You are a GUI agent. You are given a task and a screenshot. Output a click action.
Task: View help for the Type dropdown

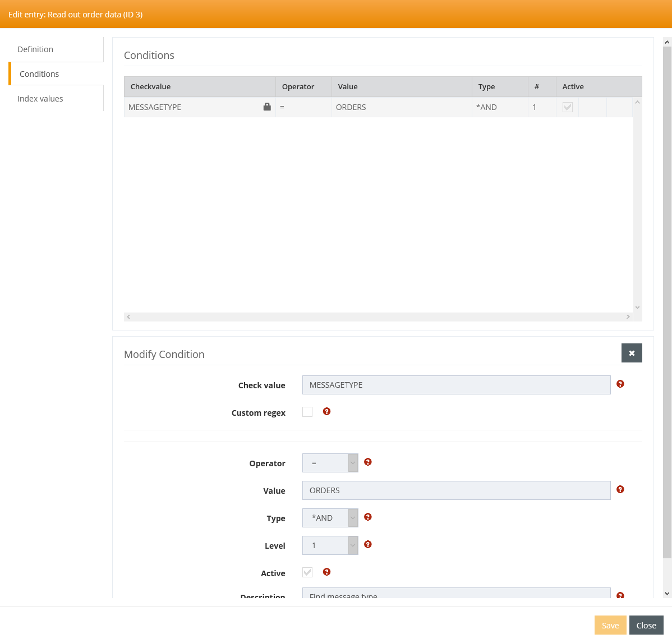(367, 517)
